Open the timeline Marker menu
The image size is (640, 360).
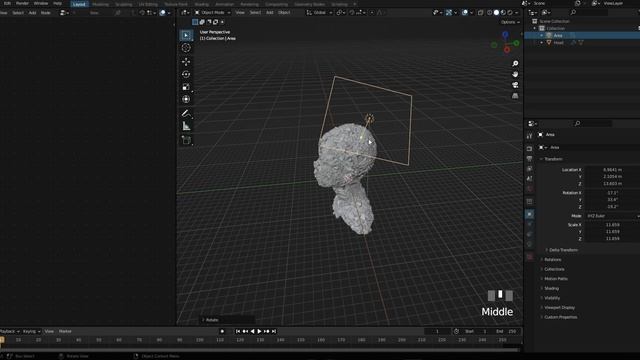[65, 331]
